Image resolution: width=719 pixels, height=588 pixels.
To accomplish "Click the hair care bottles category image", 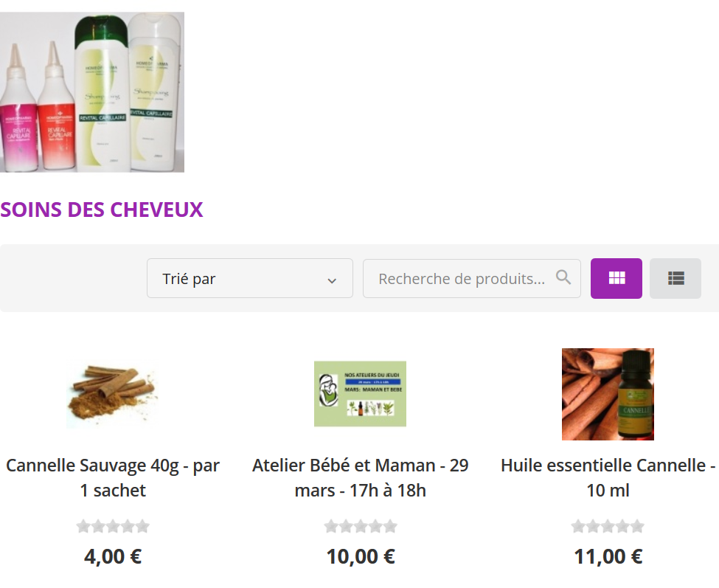I will pos(92,92).
